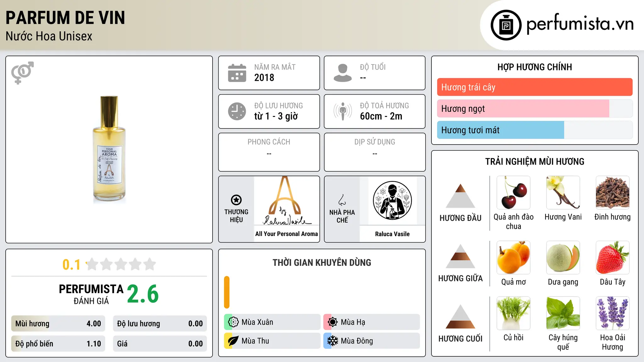The height and width of the screenshot is (362, 644).
Task: Click the Hương trái cây accord bar
Action: click(535, 87)
